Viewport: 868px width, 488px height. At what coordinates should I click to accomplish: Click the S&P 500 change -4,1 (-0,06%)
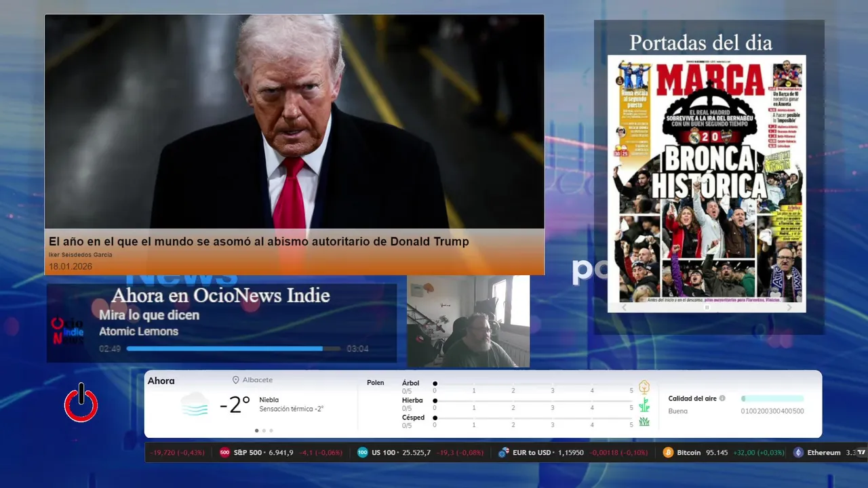pyautogui.click(x=322, y=453)
